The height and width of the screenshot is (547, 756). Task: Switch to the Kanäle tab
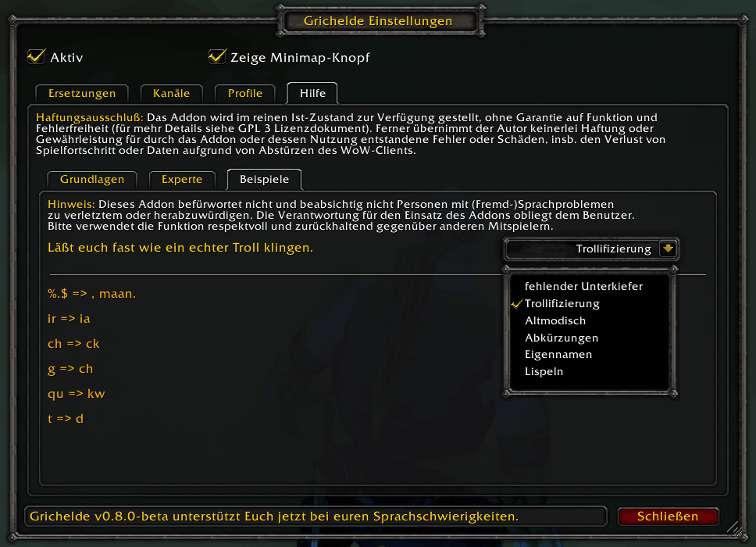pyautogui.click(x=171, y=93)
